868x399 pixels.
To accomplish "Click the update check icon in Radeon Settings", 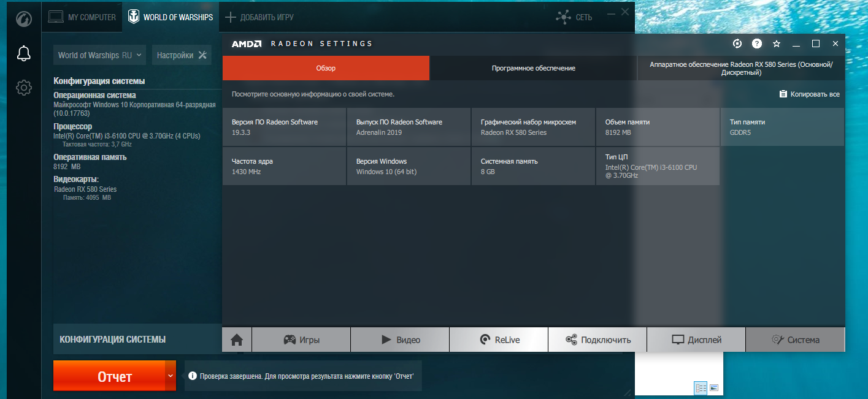I will coord(737,44).
